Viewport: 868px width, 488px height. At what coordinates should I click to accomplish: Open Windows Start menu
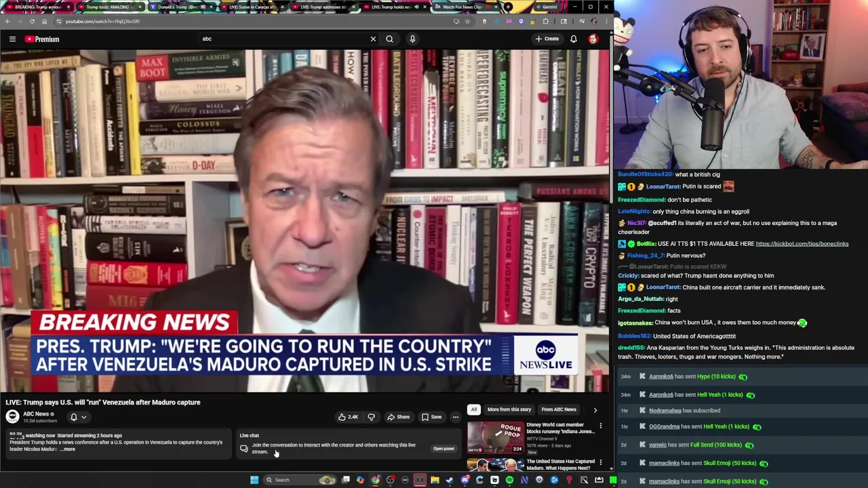[254, 480]
